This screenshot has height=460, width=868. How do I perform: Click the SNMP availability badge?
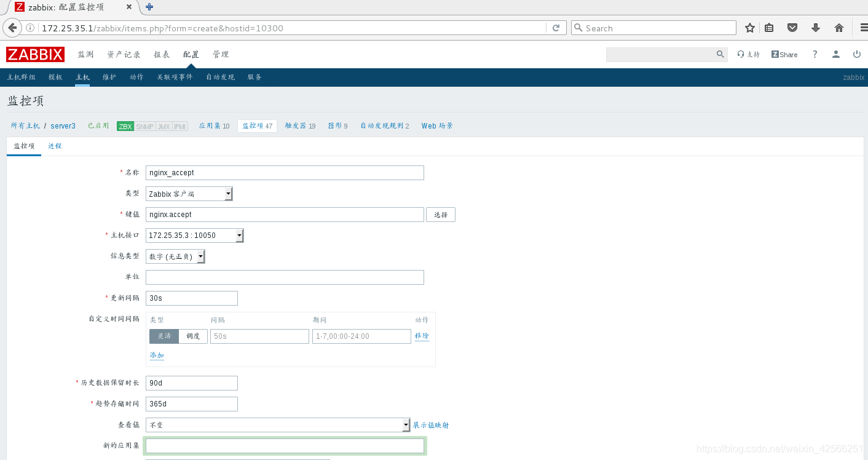(x=145, y=126)
